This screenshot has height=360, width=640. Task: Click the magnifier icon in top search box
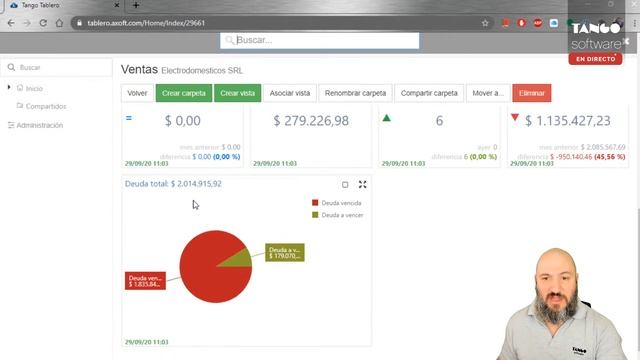point(229,40)
